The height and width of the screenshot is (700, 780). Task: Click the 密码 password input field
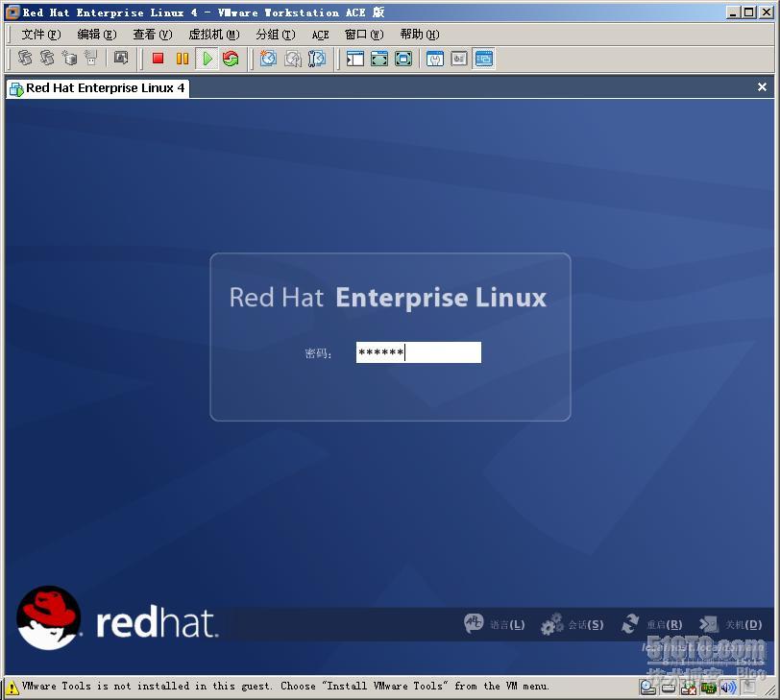coord(419,352)
